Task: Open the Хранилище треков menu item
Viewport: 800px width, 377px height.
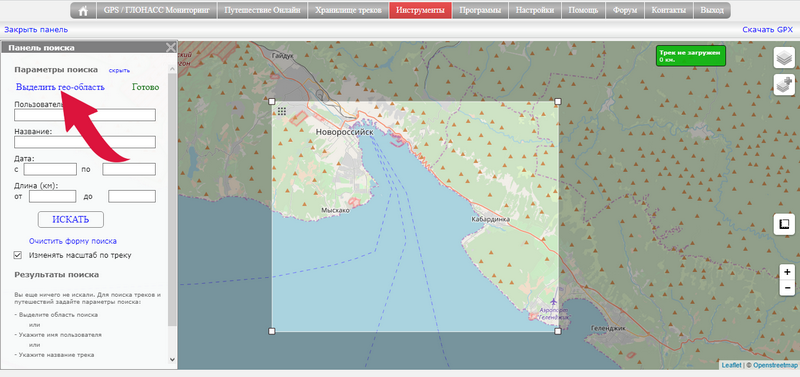Action: click(x=348, y=10)
